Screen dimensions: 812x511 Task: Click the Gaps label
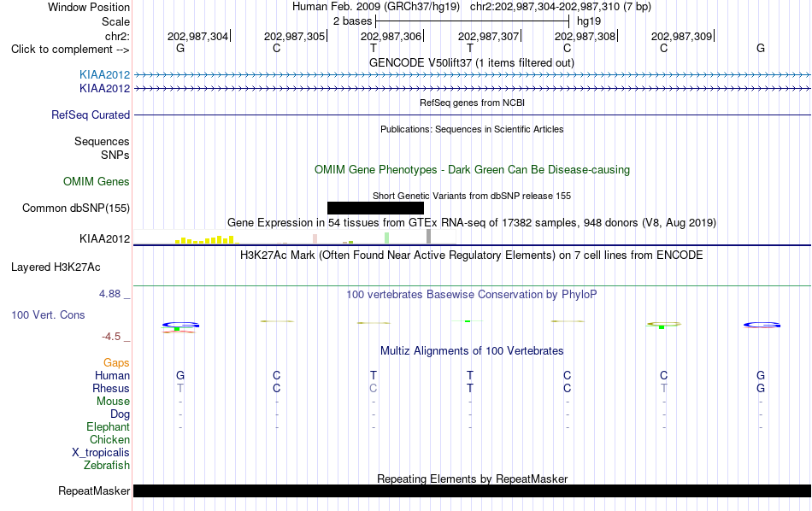116,363
